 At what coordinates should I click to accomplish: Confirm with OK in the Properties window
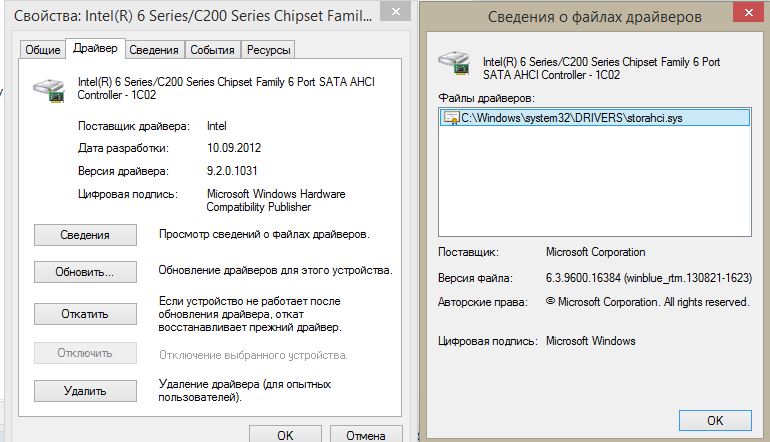coord(285,435)
